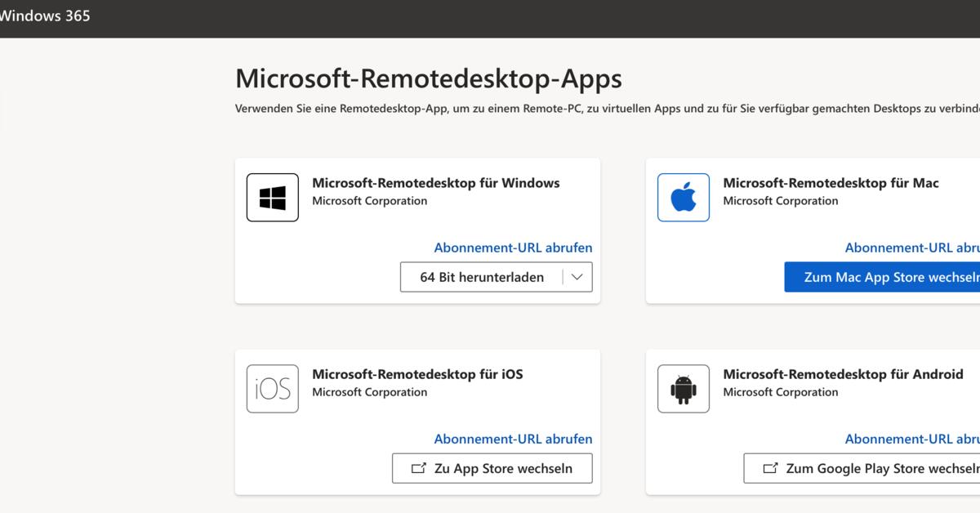
Task: Open Abonnement-URL abrufen for Android
Action: pos(912,439)
